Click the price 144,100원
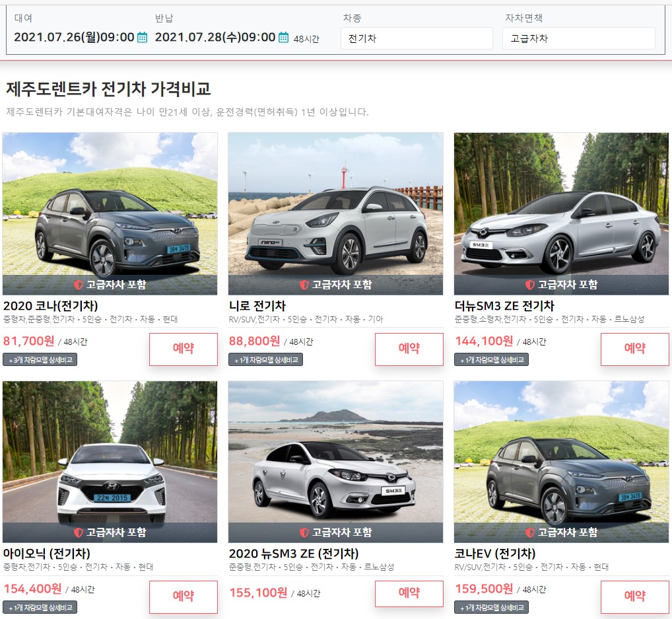Image resolution: width=672 pixels, height=619 pixels. pyautogui.click(x=484, y=341)
